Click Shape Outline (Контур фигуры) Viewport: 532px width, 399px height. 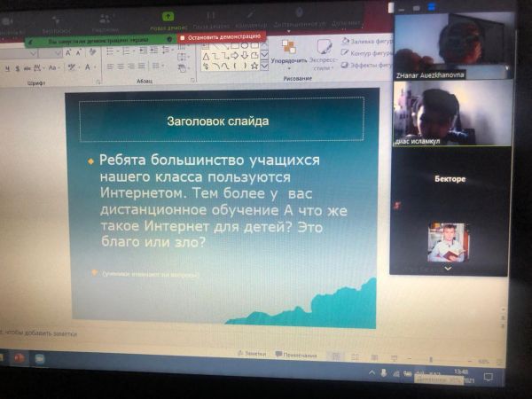[370, 52]
